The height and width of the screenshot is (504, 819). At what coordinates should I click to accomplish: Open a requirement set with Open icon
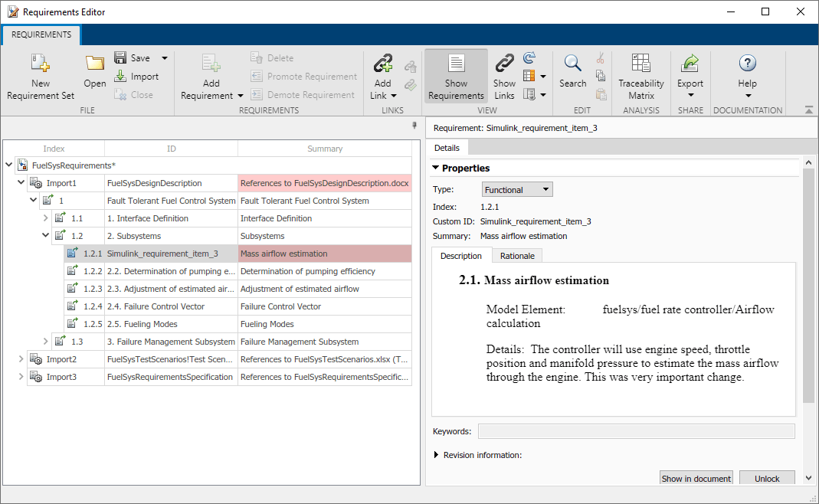pos(94,64)
